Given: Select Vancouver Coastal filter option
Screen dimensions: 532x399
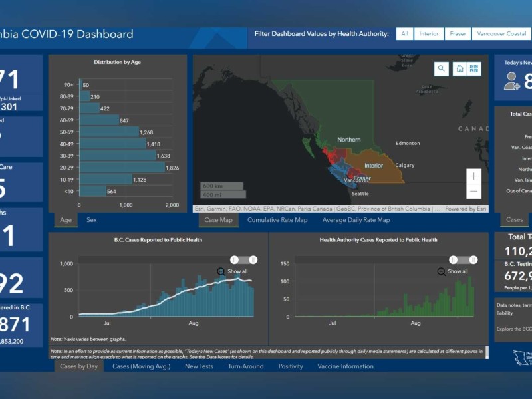Looking at the screenshot, I should (501, 34).
